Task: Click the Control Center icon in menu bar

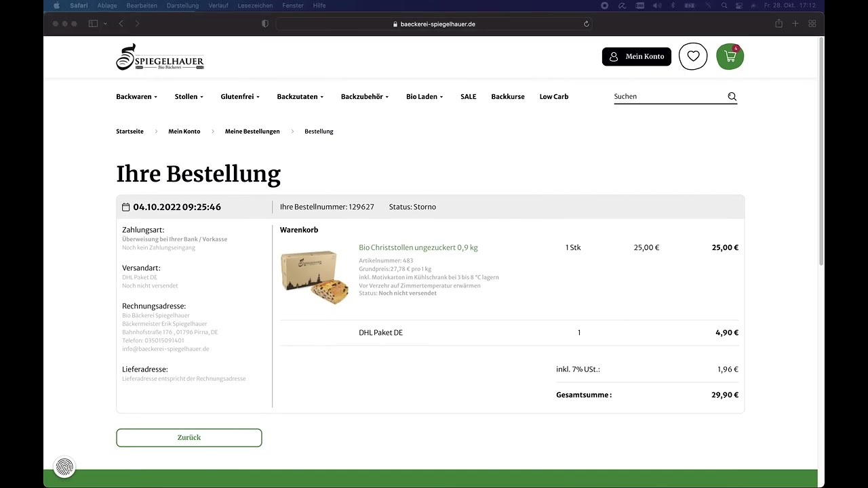Action: click(x=741, y=5)
